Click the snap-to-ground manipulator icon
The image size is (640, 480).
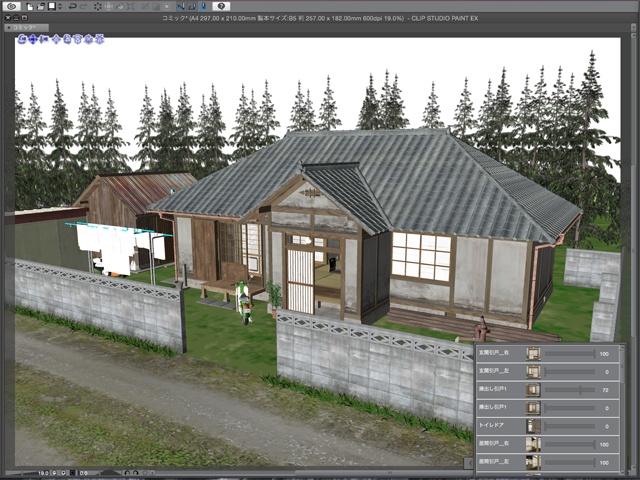click(99, 39)
